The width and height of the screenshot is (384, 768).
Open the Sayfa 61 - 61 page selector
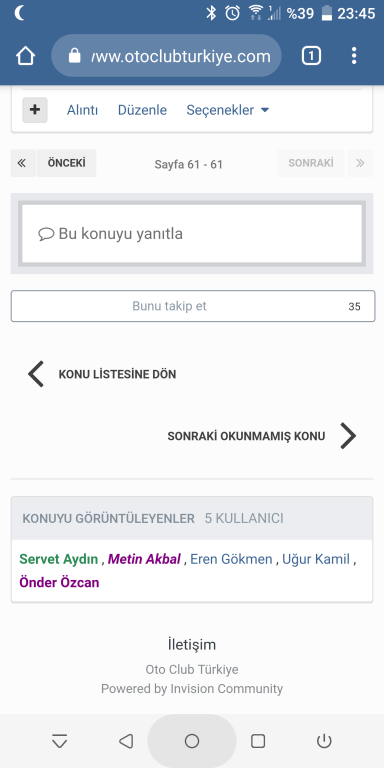click(189, 164)
